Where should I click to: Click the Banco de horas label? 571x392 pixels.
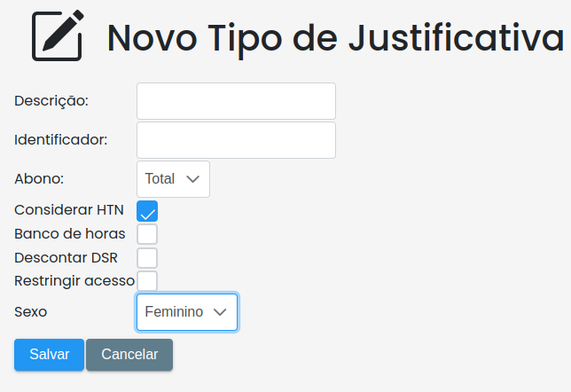pyautogui.click(x=69, y=234)
